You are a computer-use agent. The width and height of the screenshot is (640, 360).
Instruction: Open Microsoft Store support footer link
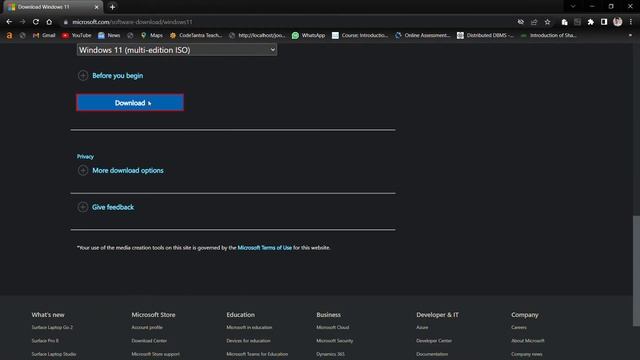[x=156, y=354]
